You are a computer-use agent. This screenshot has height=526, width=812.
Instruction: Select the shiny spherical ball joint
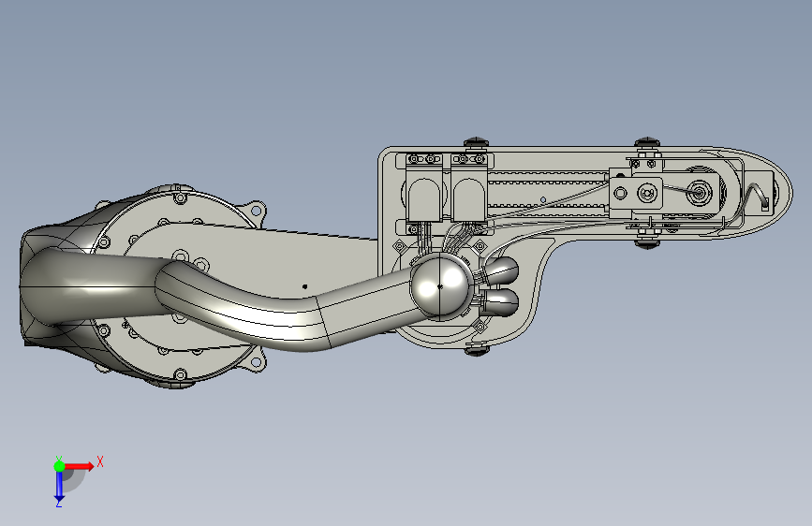pos(441,285)
